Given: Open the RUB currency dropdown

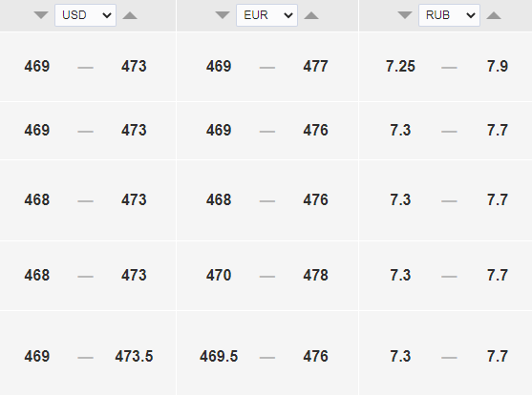Looking at the screenshot, I should click(x=449, y=15).
